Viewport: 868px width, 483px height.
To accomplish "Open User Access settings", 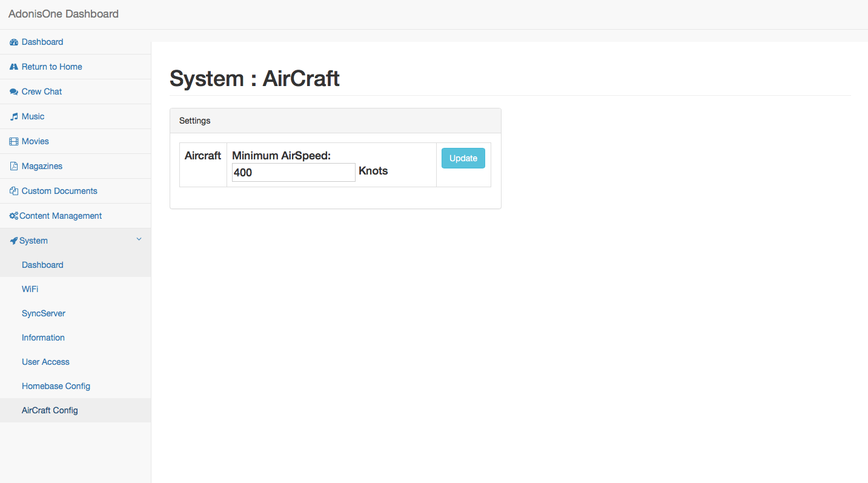I will coord(45,362).
